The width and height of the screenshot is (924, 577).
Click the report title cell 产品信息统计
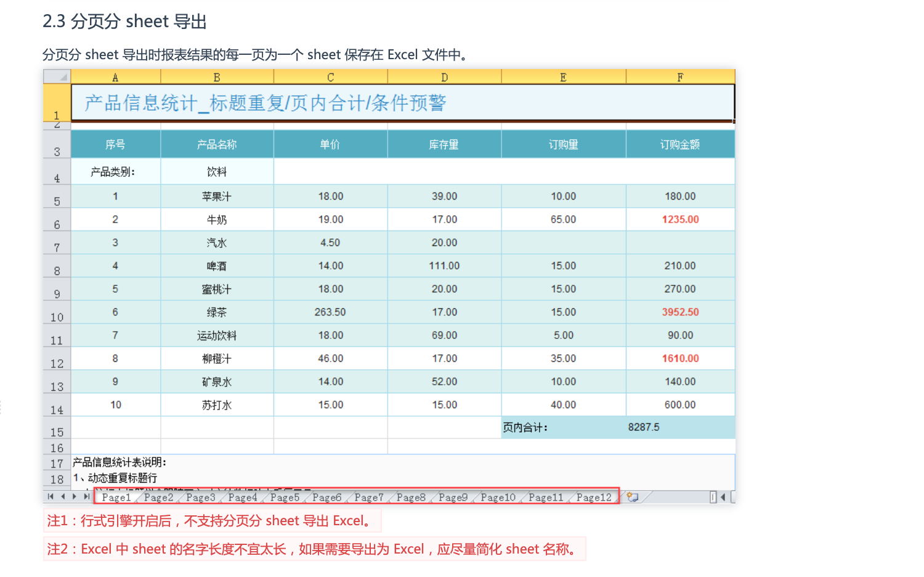[x=403, y=102]
